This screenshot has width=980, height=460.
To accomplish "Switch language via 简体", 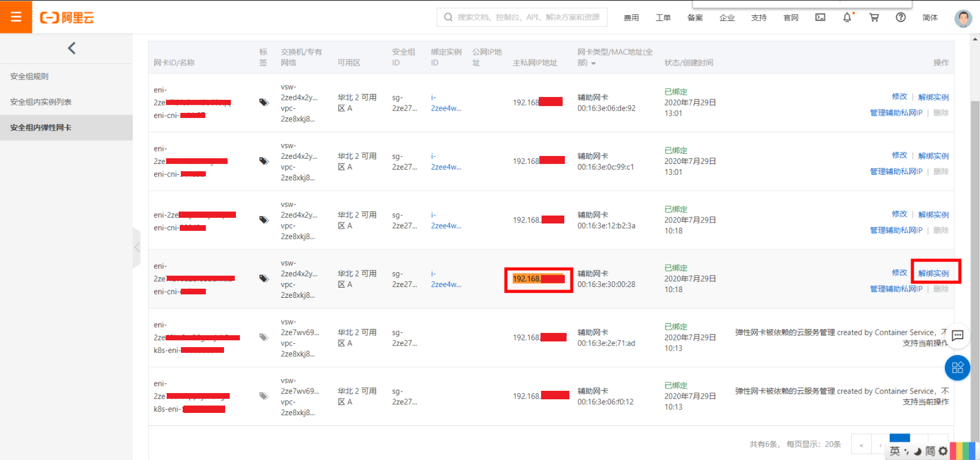I will pyautogui.click(x=930, y=18).
